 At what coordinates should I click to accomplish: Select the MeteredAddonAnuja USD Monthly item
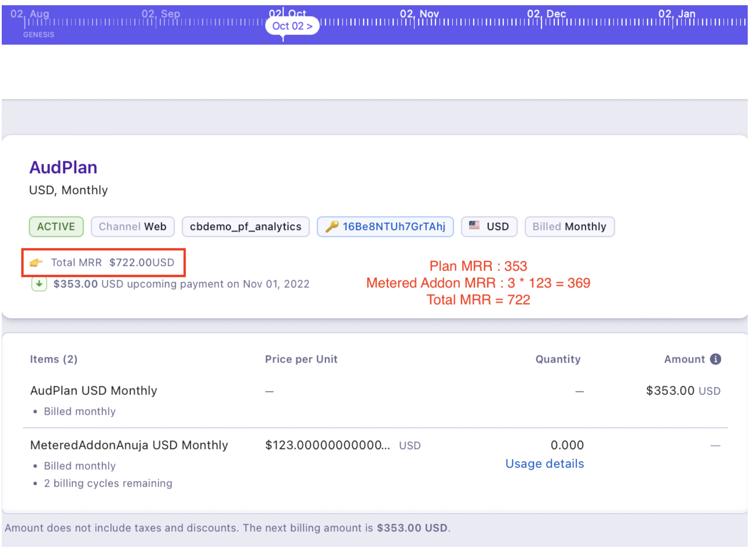tap(129, 445)
